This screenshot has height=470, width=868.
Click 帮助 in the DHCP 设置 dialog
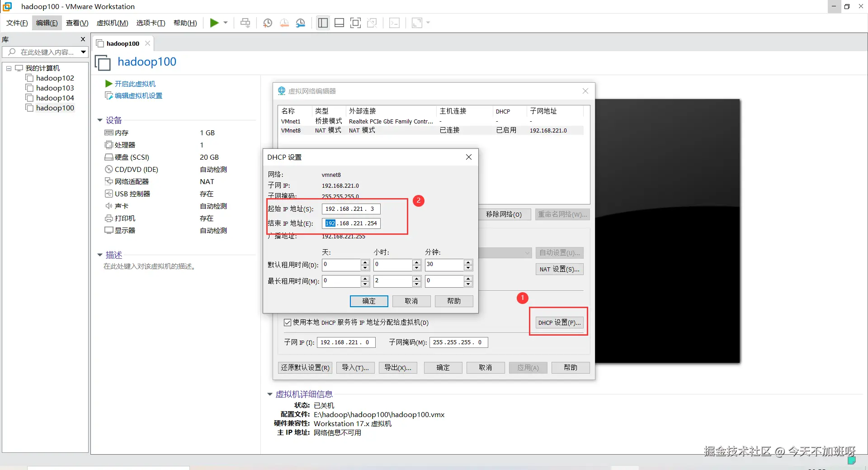pyautogui.click(x=454, y=301)
